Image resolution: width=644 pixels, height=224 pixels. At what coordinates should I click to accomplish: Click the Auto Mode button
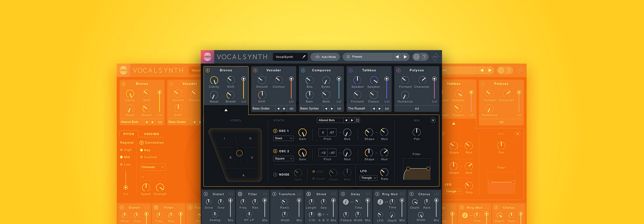click(325, 57)
